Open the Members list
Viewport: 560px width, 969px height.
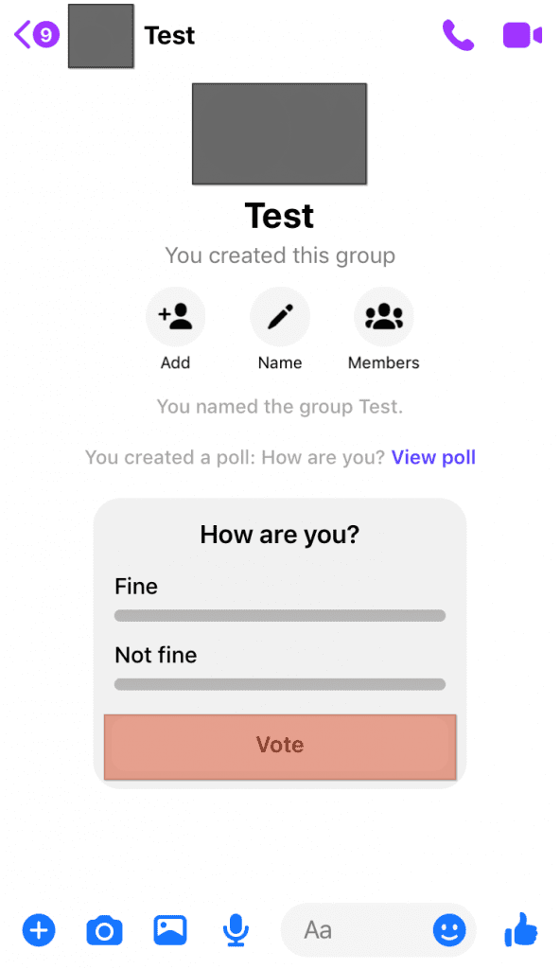382,315
